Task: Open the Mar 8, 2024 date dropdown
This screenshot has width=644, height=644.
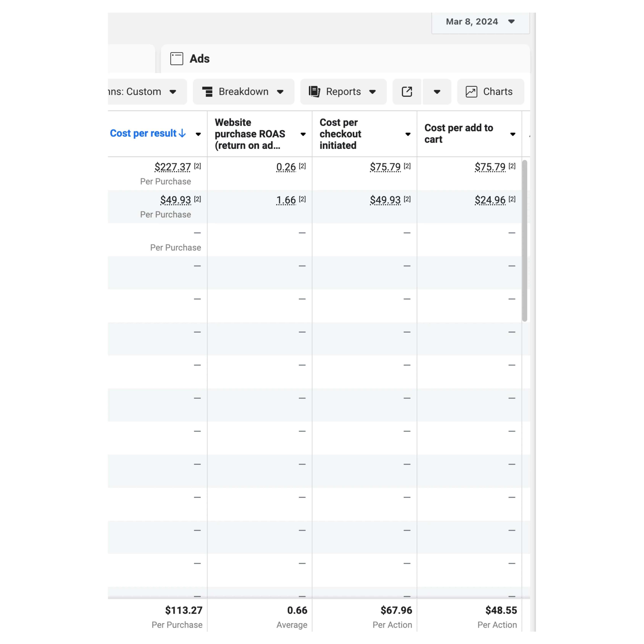Action: 480,22
